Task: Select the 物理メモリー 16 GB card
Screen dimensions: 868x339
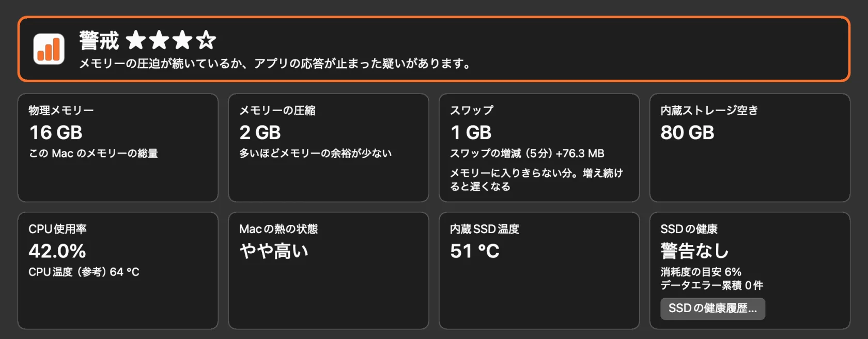Action: tap(118, 148)
